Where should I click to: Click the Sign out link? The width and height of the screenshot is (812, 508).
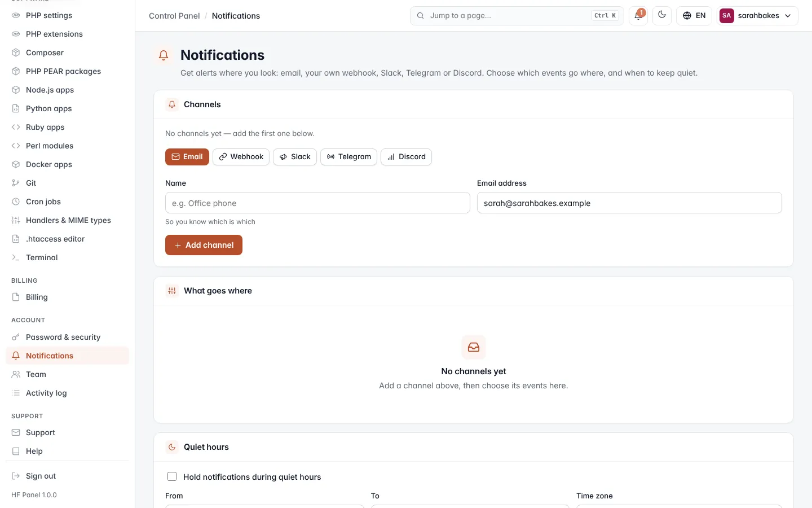(67, 476)
